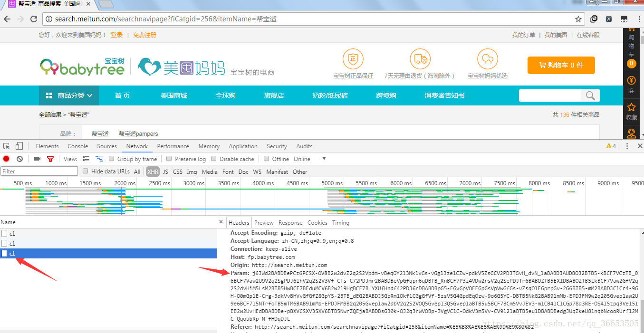This screenshot has height=333, width=644.
Task: Open the Response tab of the request
Action: 290,222
